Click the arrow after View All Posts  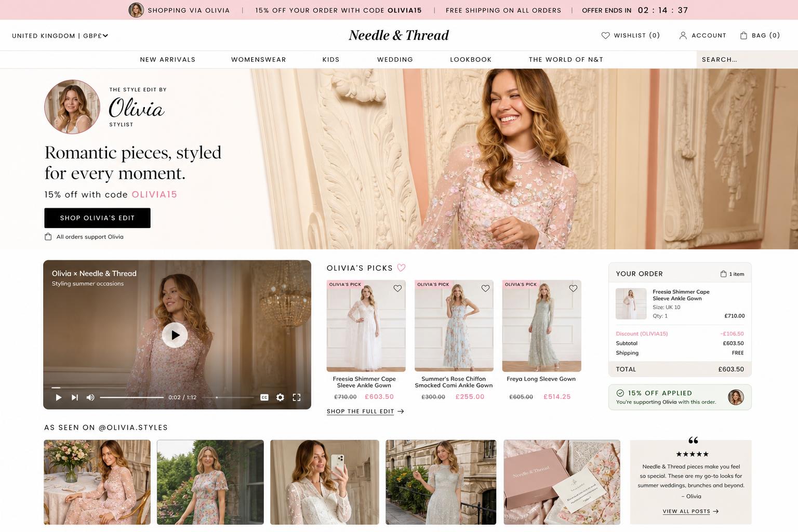tap(716, 511)
